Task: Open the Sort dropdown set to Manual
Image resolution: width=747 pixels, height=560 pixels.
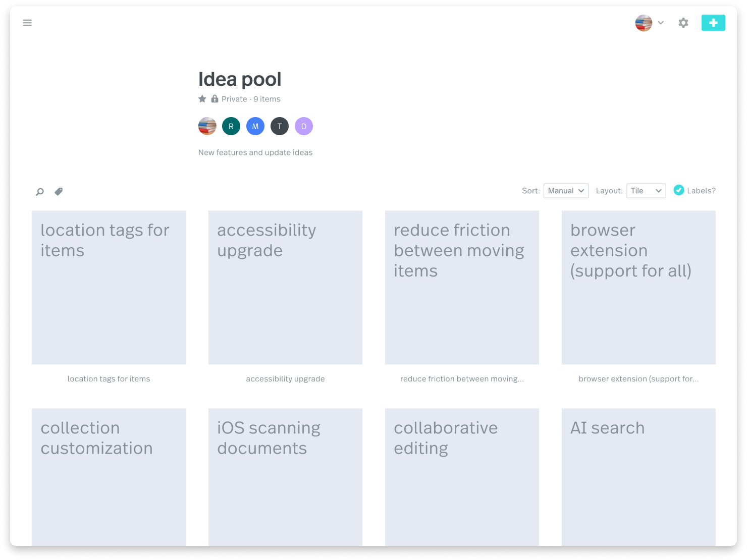Action: (566, 191)
